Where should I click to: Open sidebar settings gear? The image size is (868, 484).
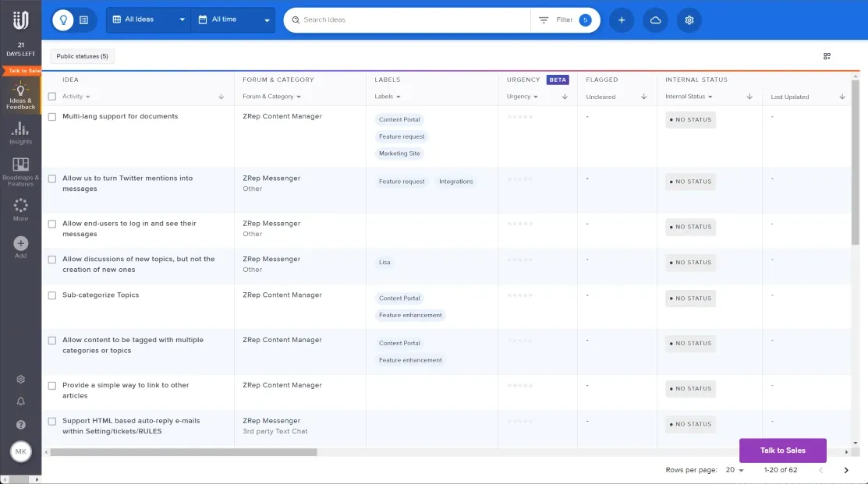tap(20, 380)
